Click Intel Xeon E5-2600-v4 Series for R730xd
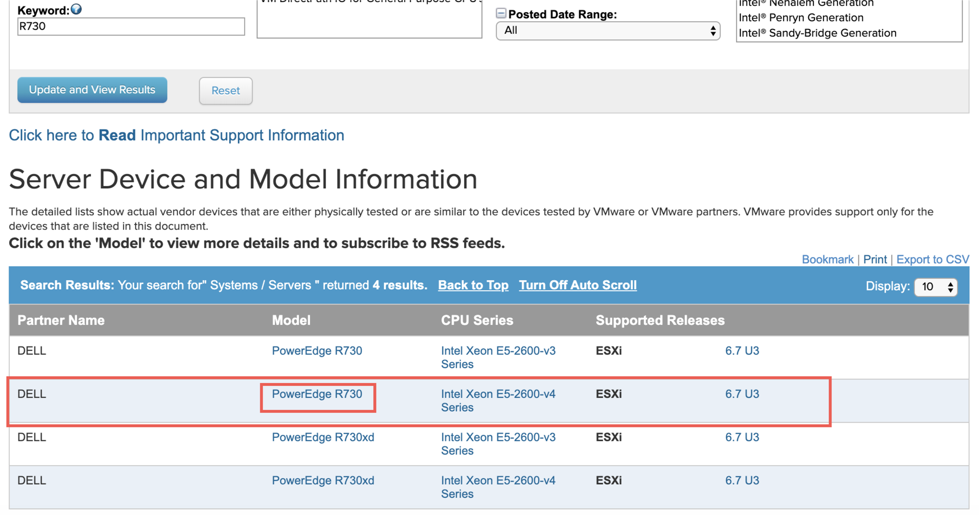Screen dimensions: 980x515 (498, 487)
